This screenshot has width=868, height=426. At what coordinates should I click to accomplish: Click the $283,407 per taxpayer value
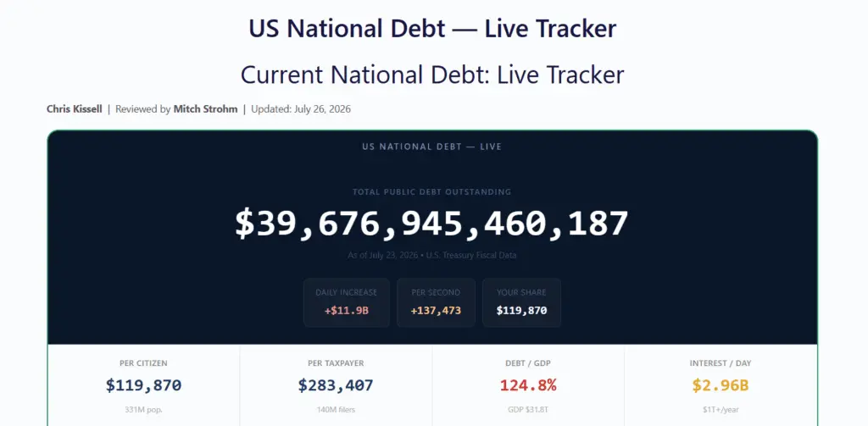(336, 385)
